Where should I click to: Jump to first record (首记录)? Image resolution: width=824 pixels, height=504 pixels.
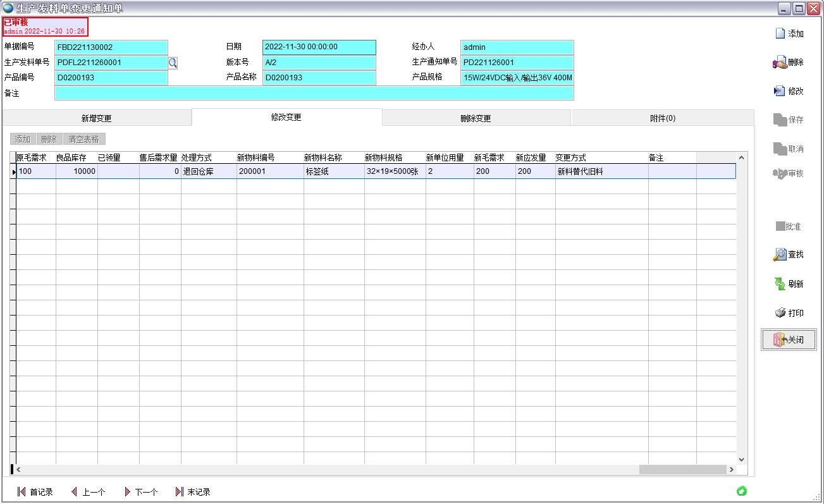click(x=22, y=492)
